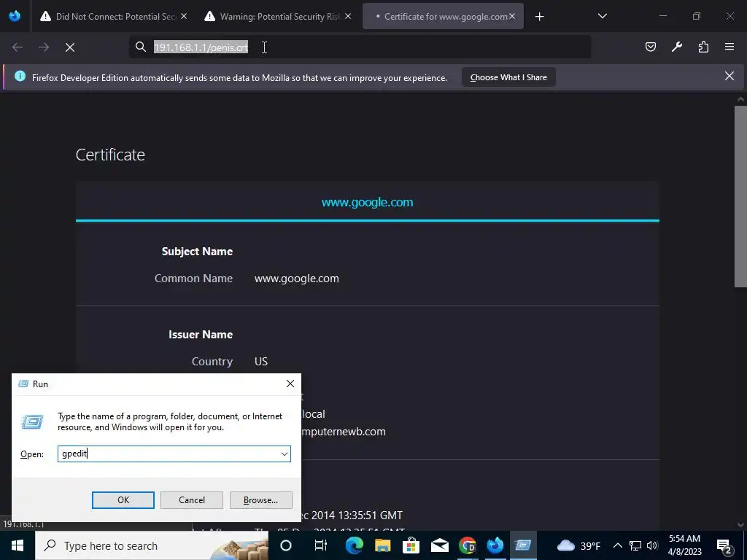Open Mail app from taskbar

(x=439, y=545)
